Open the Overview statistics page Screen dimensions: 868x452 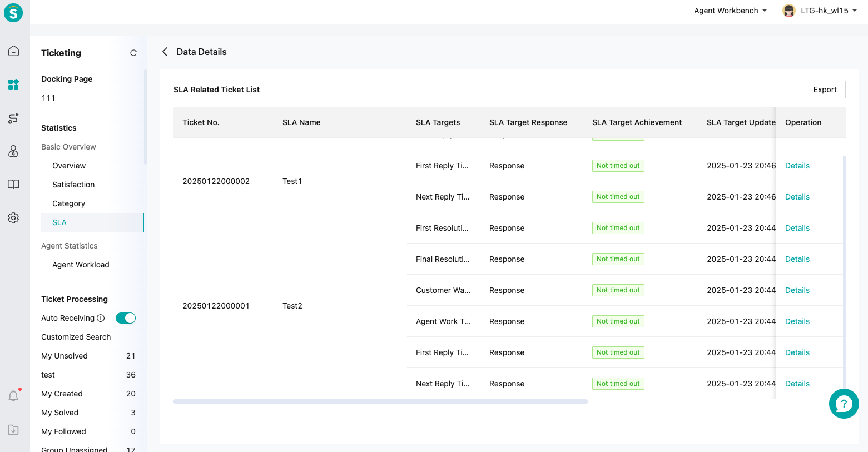click(x=69, y=166)
